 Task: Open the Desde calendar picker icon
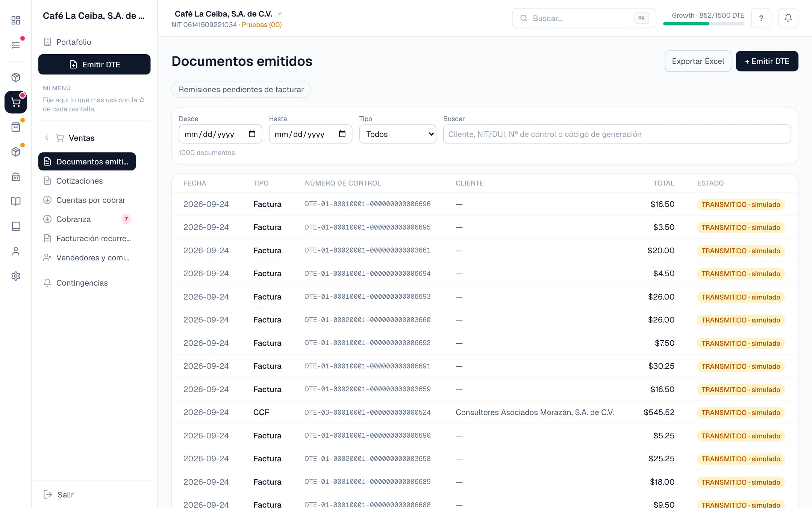click(252, 134)
